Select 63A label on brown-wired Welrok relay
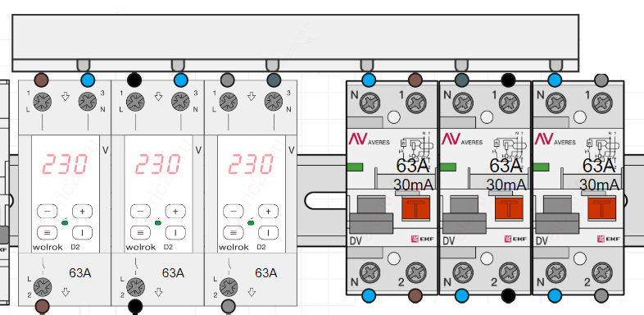Screen dimensions: 644x315 point(80,272)
